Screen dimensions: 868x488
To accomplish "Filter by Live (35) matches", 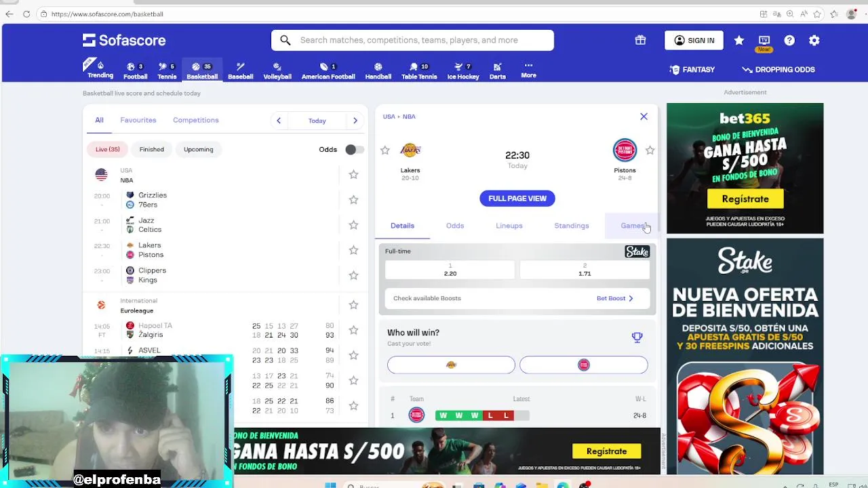I will [x=107, y=149].
